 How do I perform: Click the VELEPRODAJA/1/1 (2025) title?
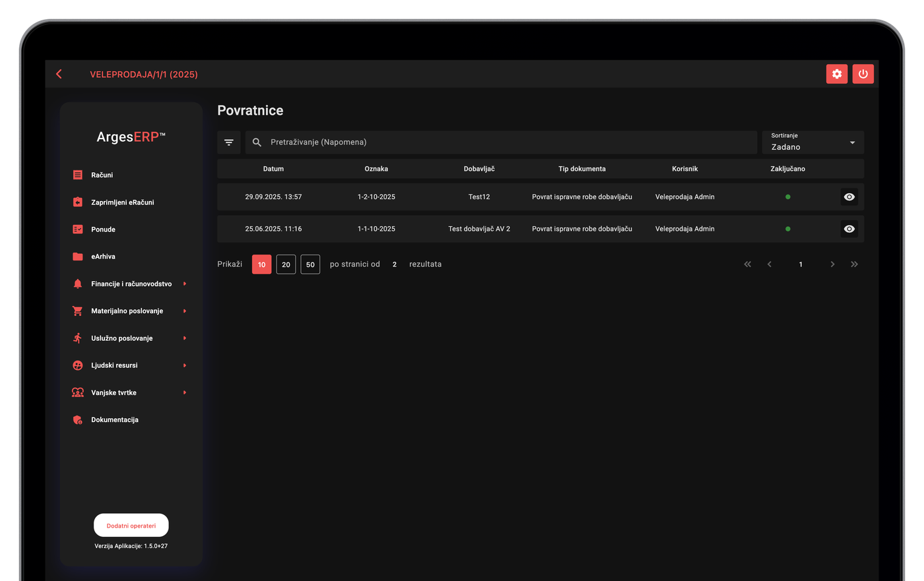tap(144, 75)
